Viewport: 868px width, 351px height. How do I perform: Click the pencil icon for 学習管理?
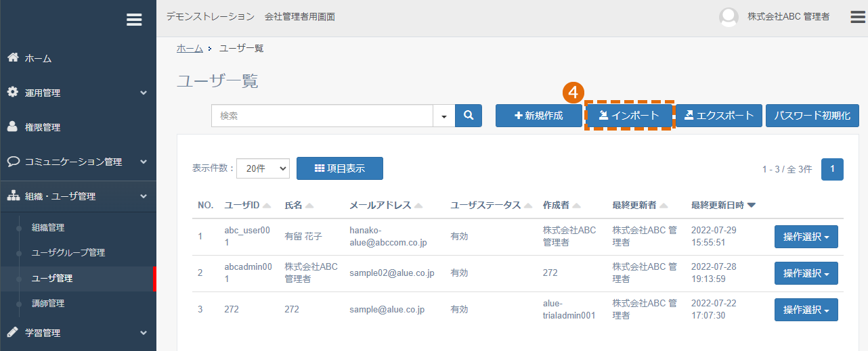pyautogui.click(x=13, y=332)
